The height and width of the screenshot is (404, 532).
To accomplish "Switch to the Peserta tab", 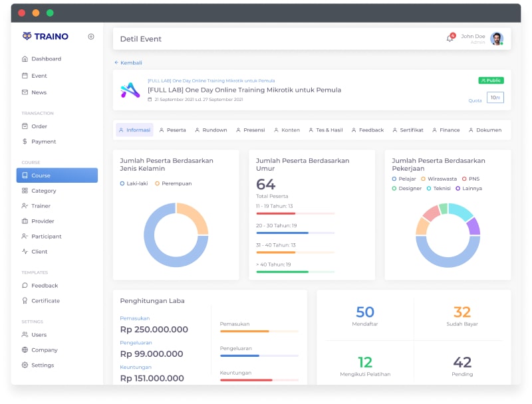I will (172, 130).
